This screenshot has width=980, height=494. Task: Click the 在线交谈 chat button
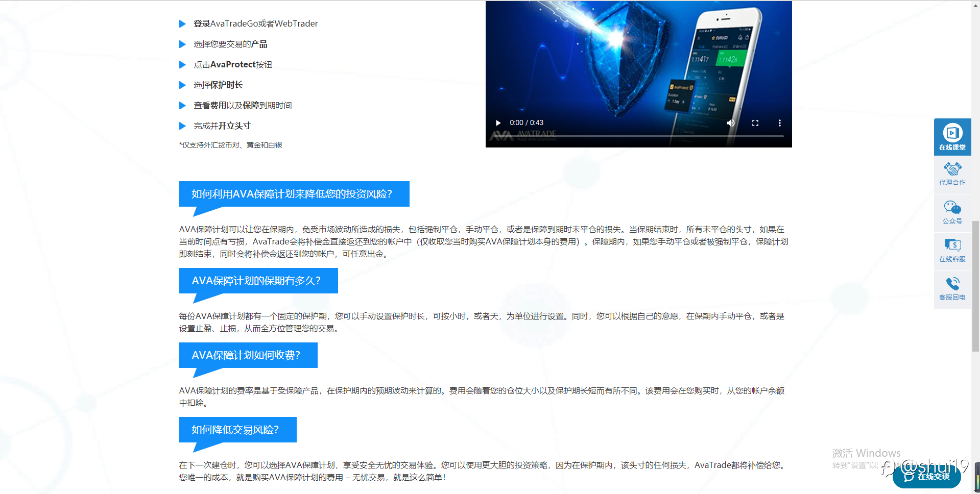(x=927, y=476)
